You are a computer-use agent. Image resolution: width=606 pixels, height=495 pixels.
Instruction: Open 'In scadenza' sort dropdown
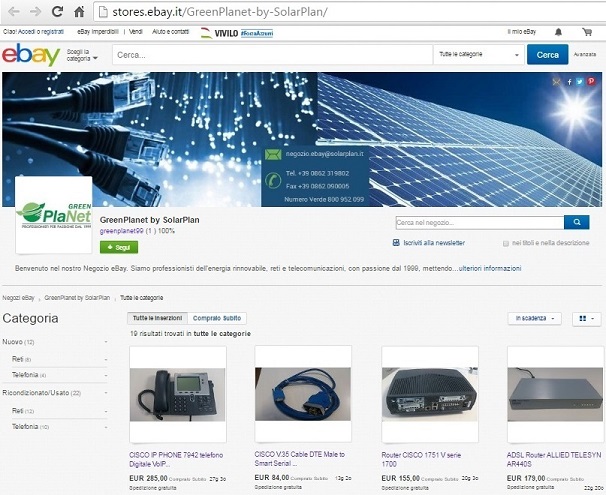tap(534, 318)
